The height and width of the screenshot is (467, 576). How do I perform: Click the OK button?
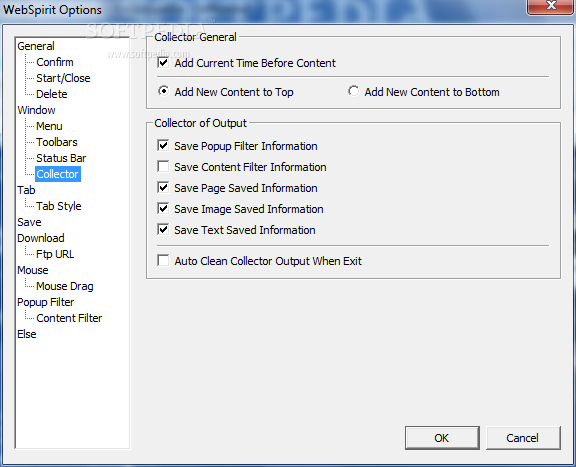(442, 438)
